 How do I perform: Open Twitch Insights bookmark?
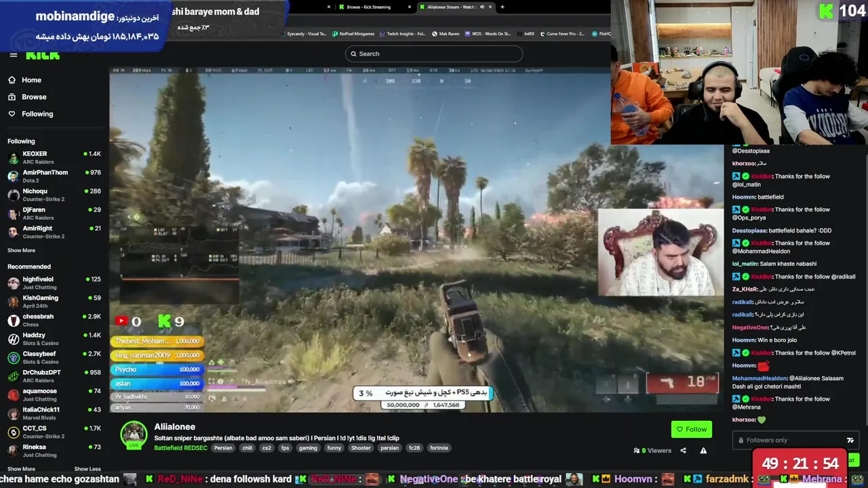403,34
